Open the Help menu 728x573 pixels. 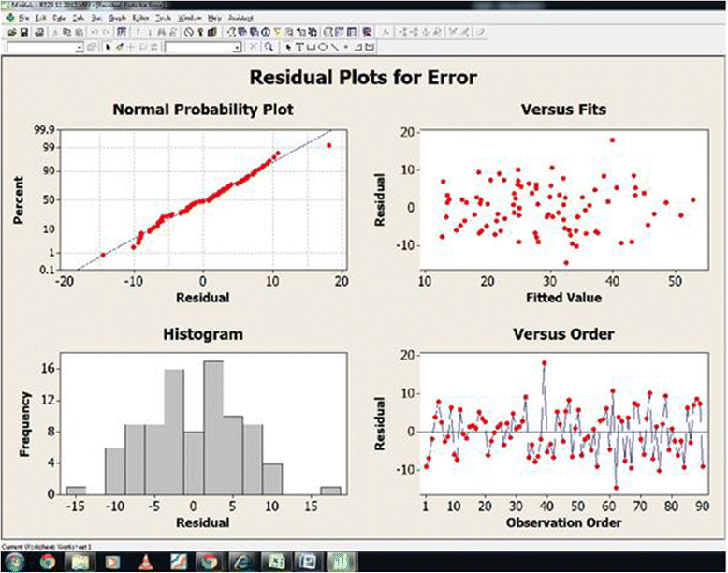tap(214, 18)
